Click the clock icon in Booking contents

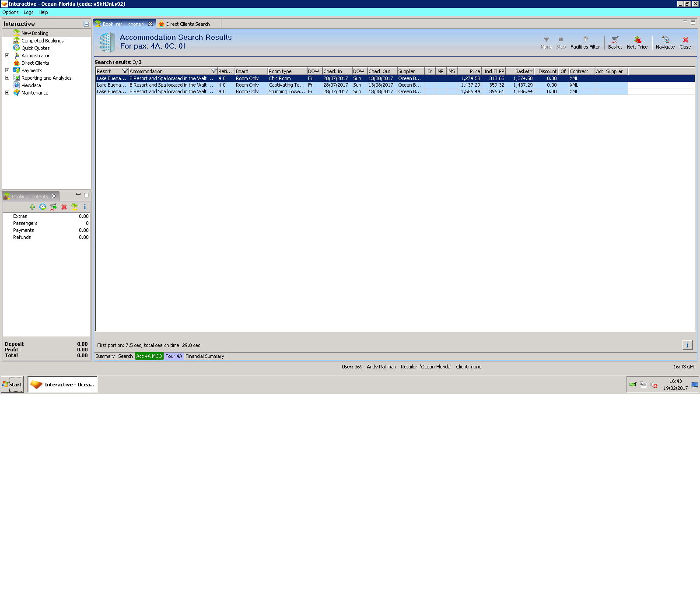tap(42, 207)
